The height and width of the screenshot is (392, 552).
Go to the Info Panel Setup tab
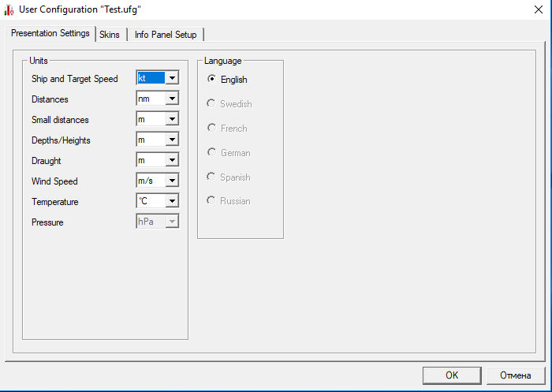(166, 35)
